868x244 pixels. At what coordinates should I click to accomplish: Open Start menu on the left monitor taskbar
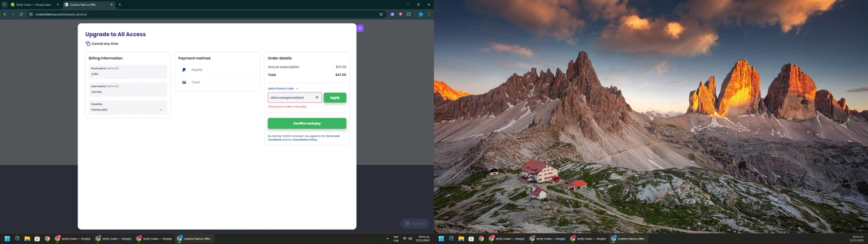(8, 238)
